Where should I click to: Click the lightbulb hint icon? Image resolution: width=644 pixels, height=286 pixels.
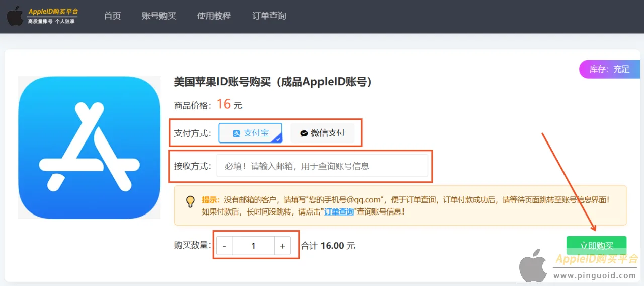click(190, 201)
